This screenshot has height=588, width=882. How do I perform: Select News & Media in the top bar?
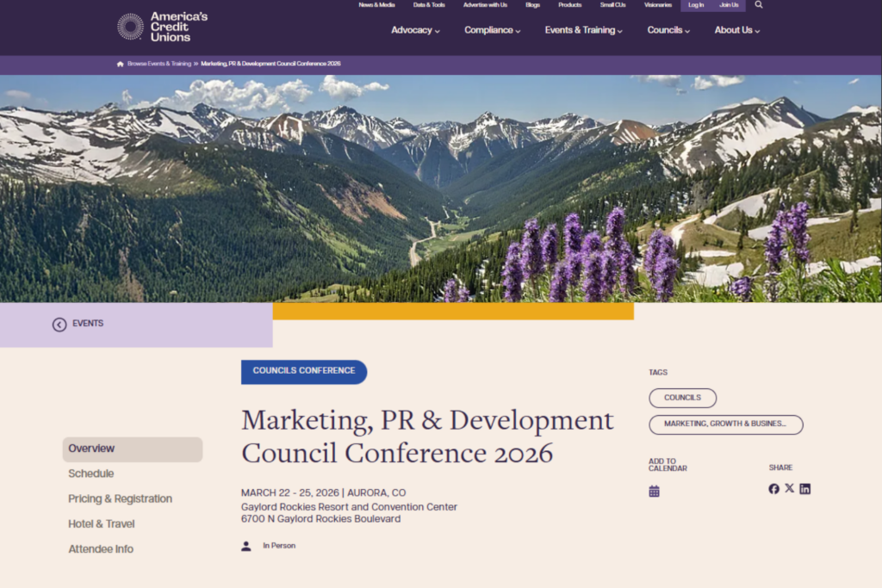(376, 5)
